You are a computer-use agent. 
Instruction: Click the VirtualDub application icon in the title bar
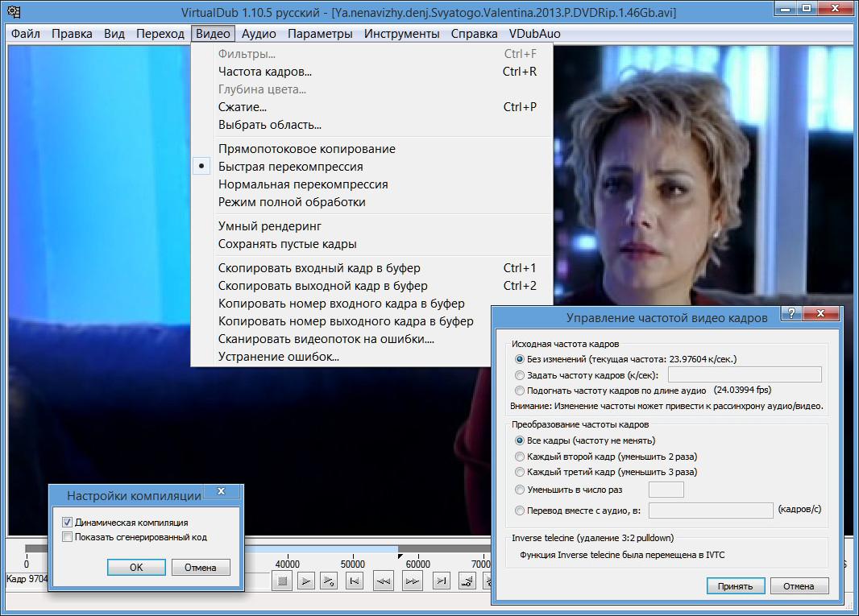(x=14, y=12)
